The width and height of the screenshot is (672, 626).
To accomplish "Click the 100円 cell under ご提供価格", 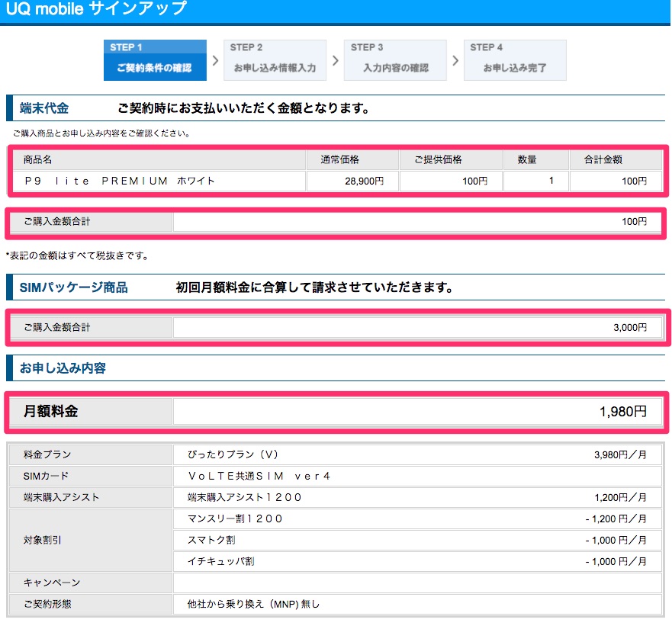I will pos(451,181).
